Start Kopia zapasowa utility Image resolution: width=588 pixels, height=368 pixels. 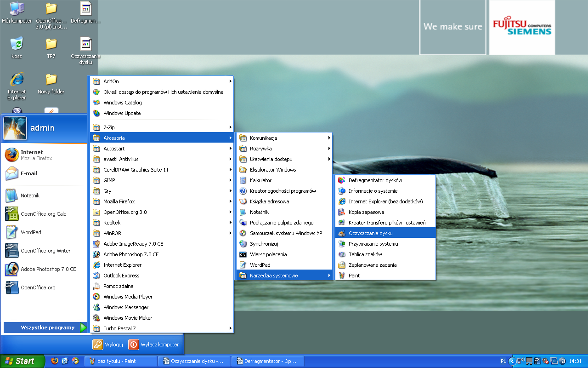click(x=385, y=212)
